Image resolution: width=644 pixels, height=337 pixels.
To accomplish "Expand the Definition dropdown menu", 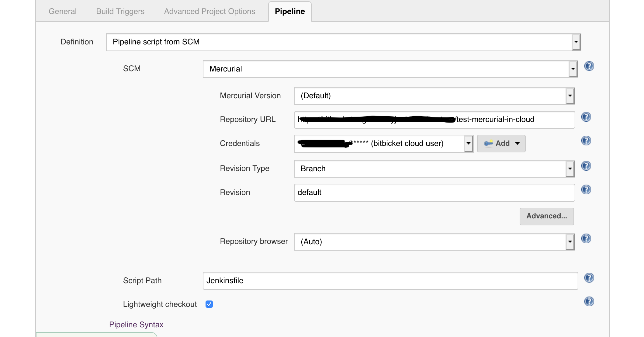I will tap(575, 42).
